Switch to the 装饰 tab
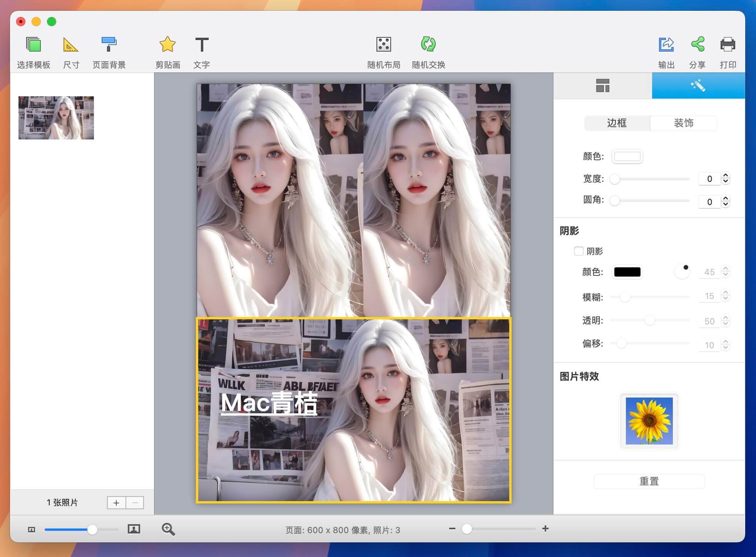 pyautogui.click(x=683, y=123)
